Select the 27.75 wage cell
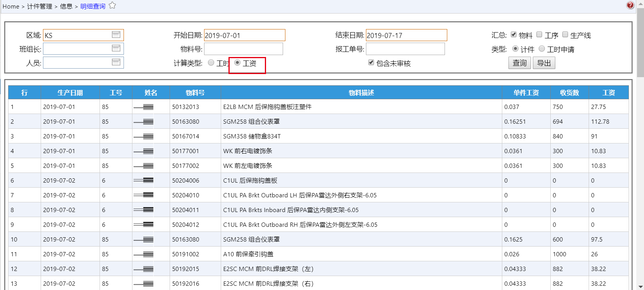This screenshot has width=644, height=290. [x=609, y=107]
